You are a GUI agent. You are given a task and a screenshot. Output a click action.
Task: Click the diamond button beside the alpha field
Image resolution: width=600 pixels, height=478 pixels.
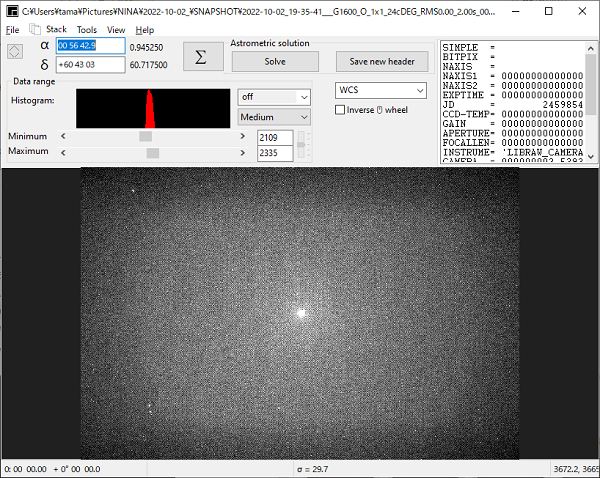click(15, 52)
